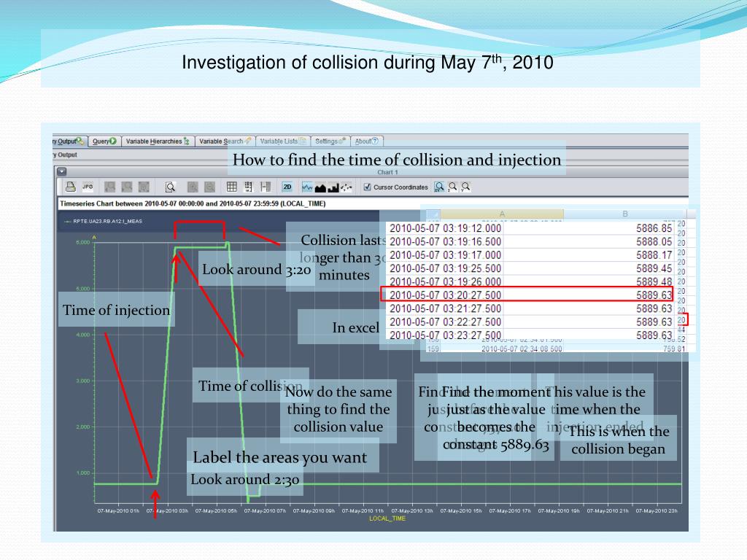Viewport: 747px width, 560px height.
Task: Activate the Y-axis zoom magnifier tool
Action: click(466, 187)
